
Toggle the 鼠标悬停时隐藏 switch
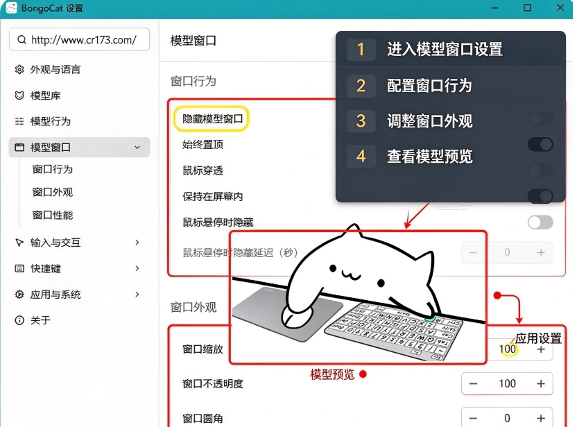click(x=540, y=222)
